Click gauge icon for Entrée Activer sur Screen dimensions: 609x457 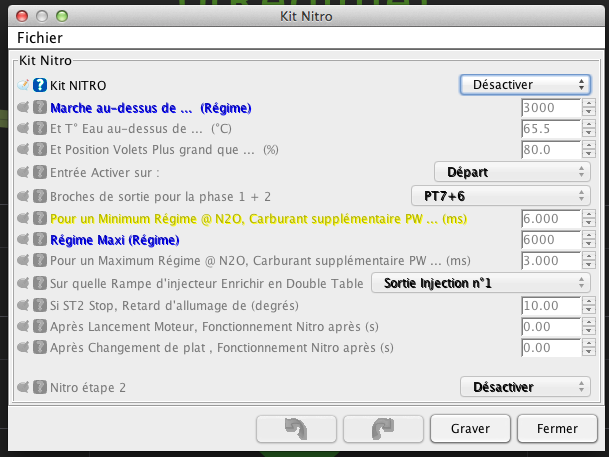pyautogui.click(x=23, y=172)
